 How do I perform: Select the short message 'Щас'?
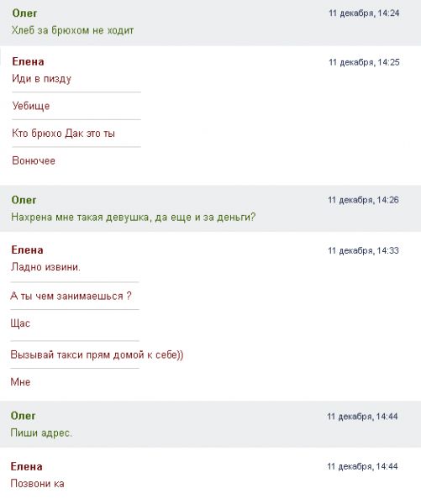click(20, 323)
